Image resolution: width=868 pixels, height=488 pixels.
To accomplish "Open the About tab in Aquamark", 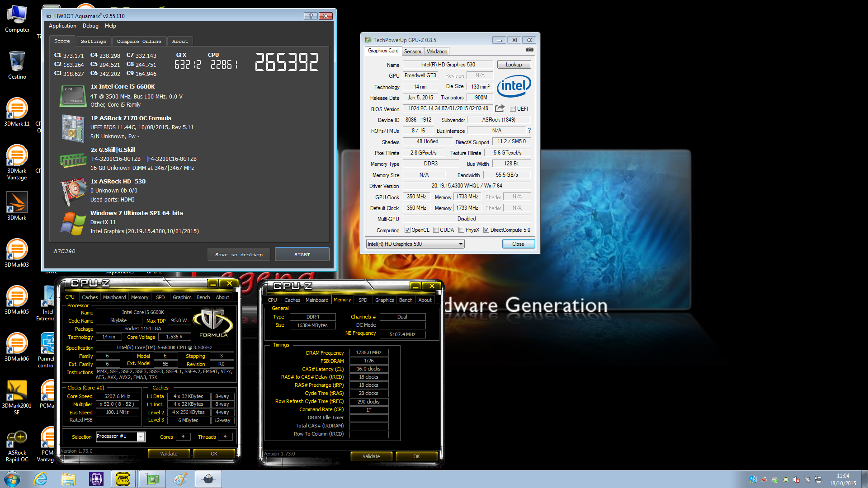I will (x=180, y=41).
